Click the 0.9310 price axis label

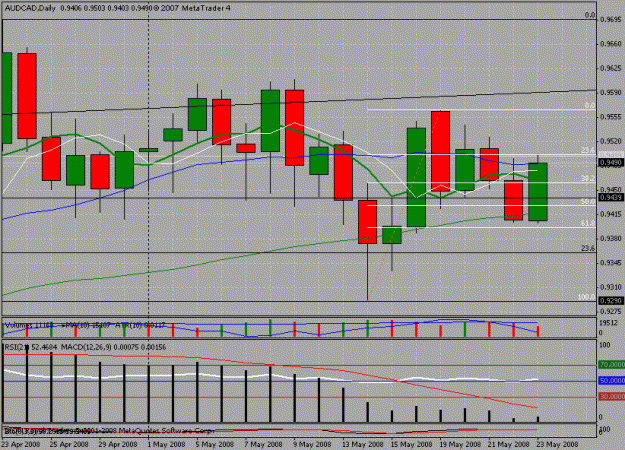pos(611,287)
